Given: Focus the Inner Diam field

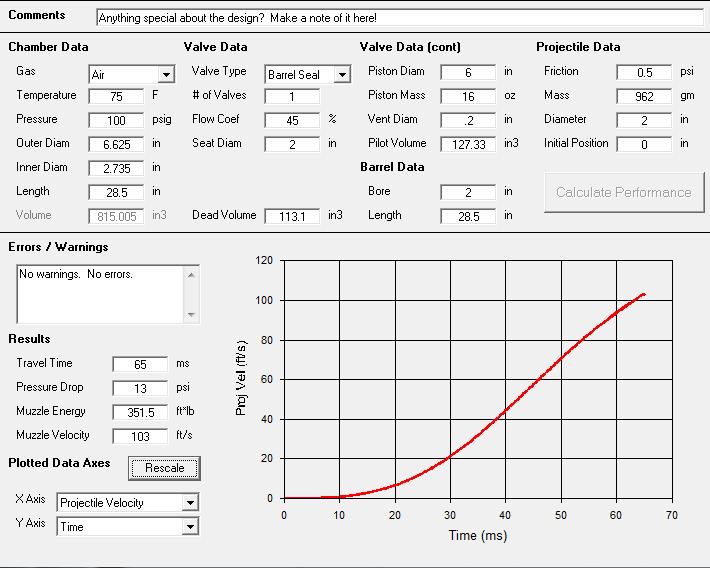Looking at the screenshot, I should pyautogui.click(x=116, y=168).
